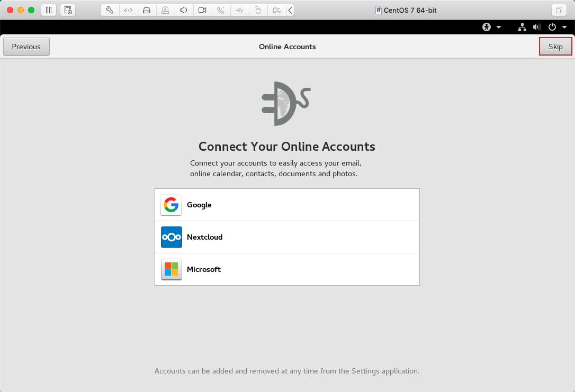575x392 pixels.
Task: Click the Bluetooth/phone device icon
Action: (x=221, y=10)
